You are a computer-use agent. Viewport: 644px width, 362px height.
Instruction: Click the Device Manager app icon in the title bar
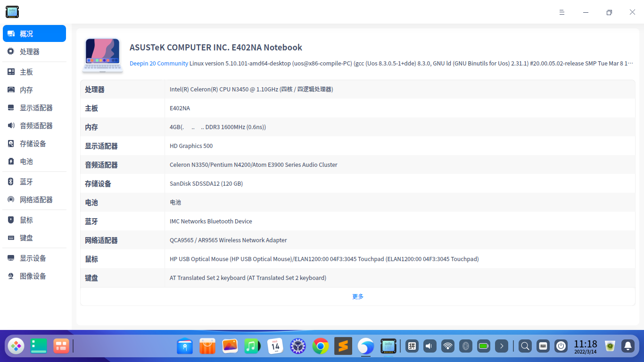[x=12, y=12]
